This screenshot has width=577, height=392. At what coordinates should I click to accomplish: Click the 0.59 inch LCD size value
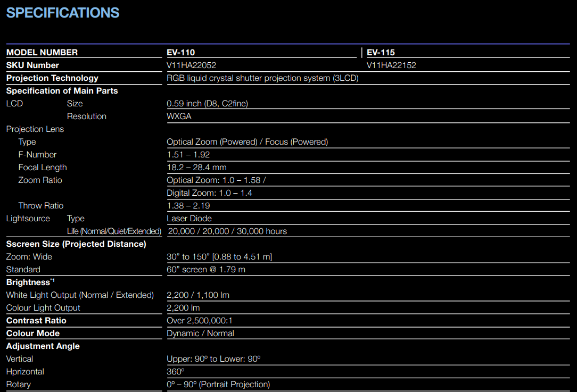click(207, 103)
